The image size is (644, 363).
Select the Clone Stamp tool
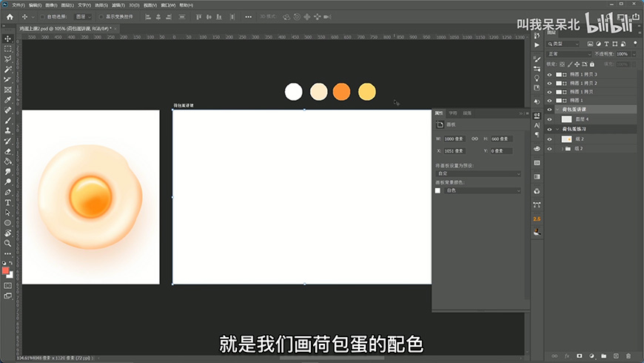(x=7, y=130)
